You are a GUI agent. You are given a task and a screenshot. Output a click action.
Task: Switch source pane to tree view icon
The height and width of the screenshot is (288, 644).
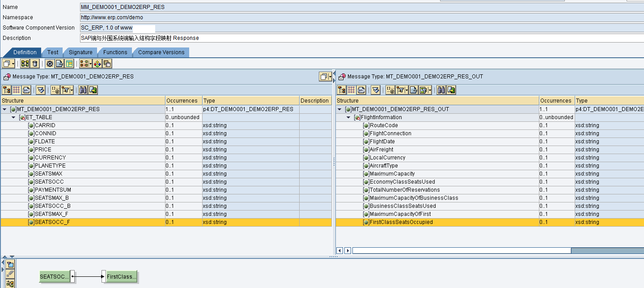click(x=7, y=90)
